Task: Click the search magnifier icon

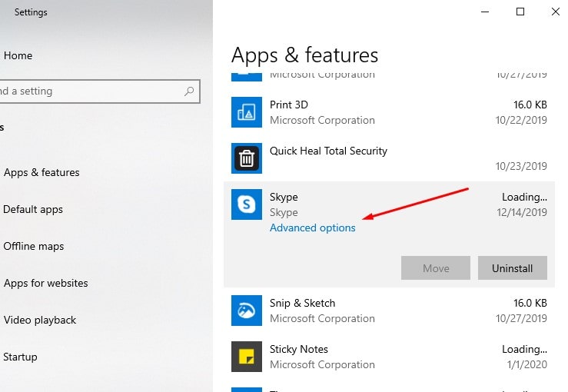Action: pyautogui.click(x=189, y=91)
